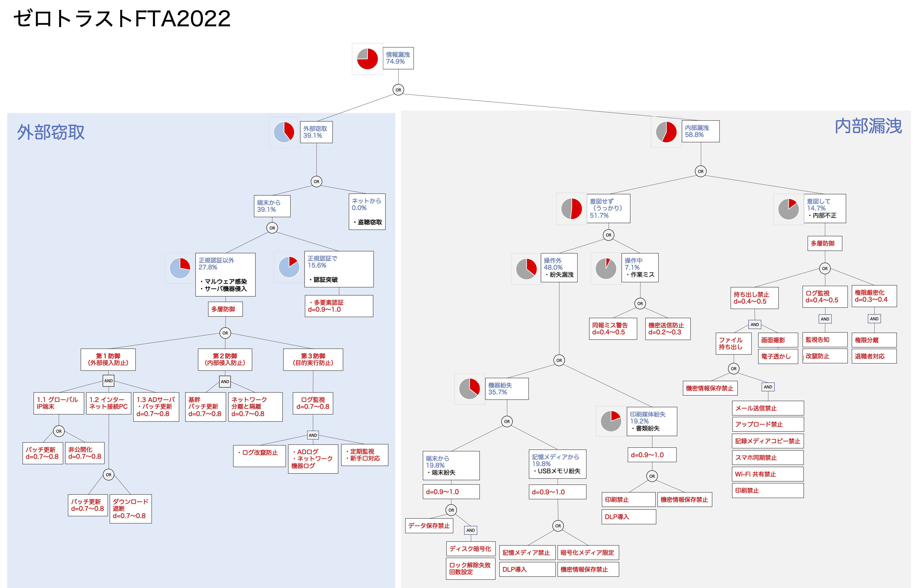Click OR gate under 1.1 グローバルIP端末
The image size is (913, 588).
[59, 431]
